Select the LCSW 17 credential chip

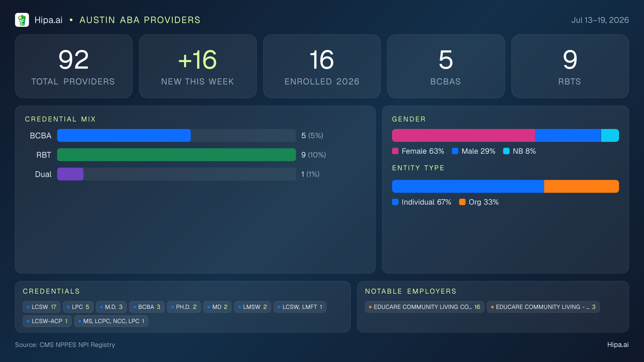[x=42, y=307]
